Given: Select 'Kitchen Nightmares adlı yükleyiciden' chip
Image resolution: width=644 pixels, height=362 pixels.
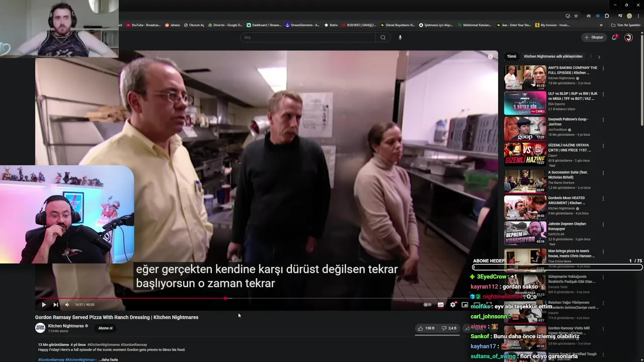Looking at the screenshot, I should 553,56.
